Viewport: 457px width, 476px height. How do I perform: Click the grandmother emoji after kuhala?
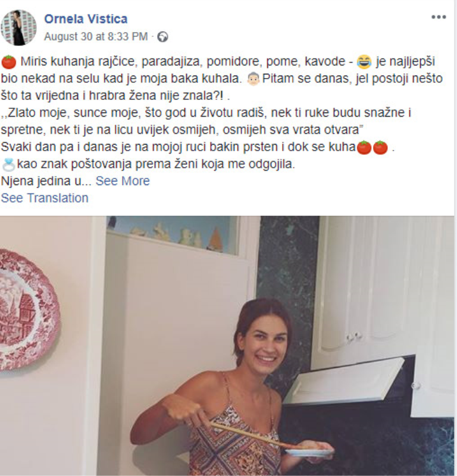point(253,79)
